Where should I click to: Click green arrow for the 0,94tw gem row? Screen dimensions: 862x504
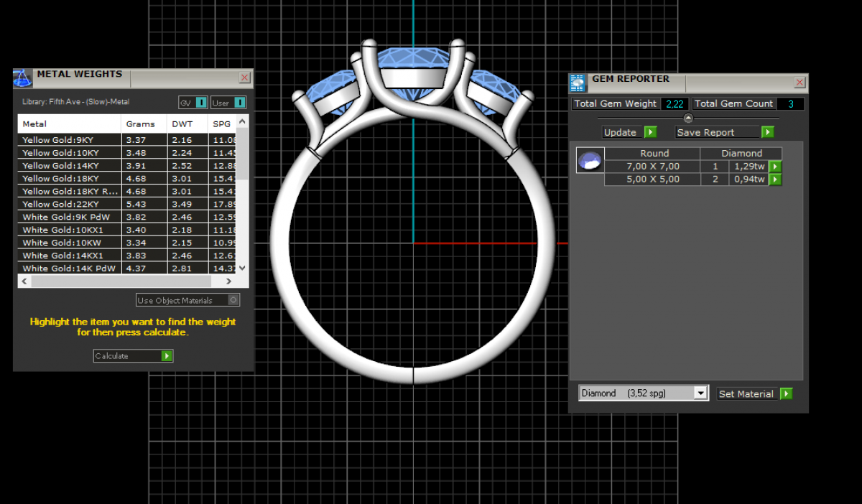pyautogui.click(x=775, y=179)
